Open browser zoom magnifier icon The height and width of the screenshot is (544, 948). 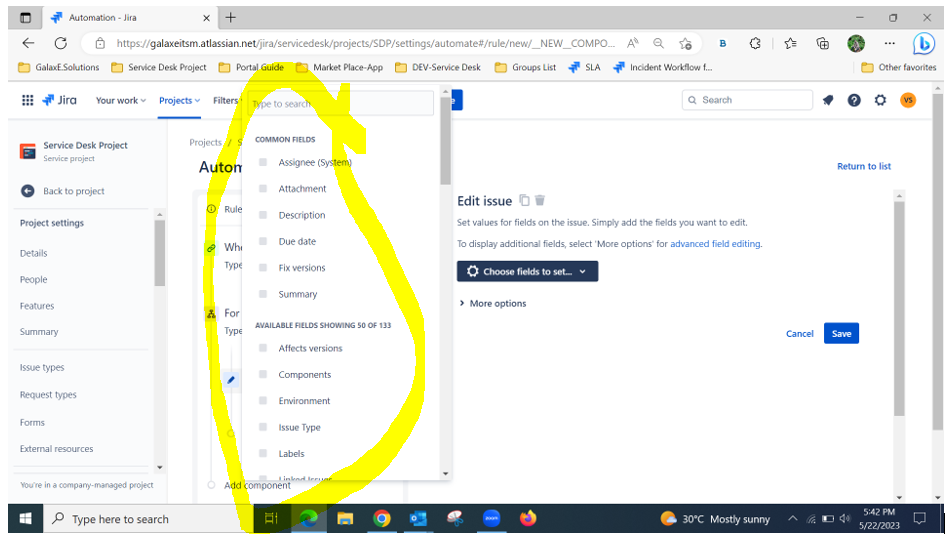[658, 43]
